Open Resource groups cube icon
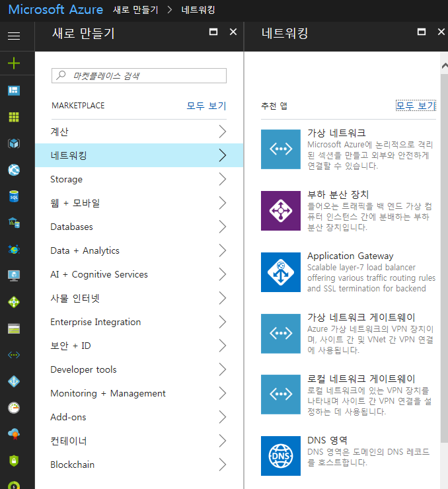This screenshot has height=489, width=448. (x=14, y=143)
